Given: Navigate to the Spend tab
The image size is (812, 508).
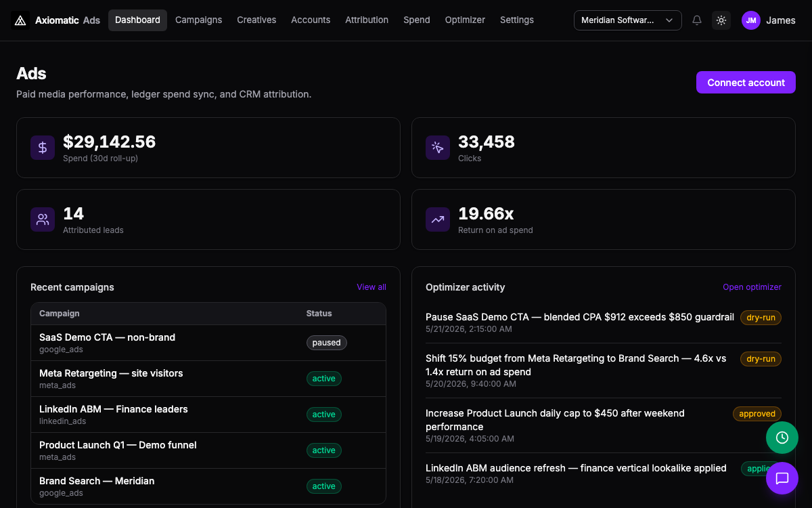Looking at the screenshot, I should point(417,20).
